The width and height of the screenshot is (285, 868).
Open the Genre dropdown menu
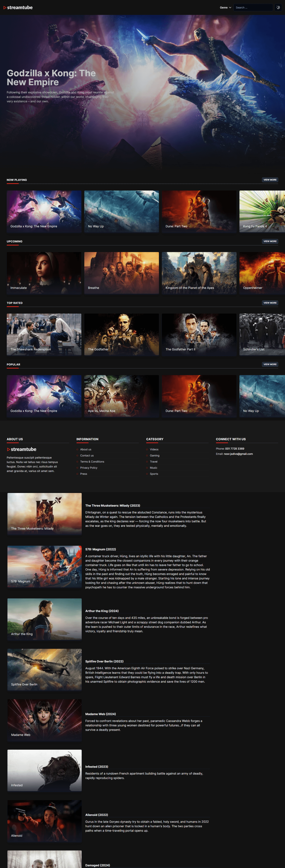tap(225, 7)
